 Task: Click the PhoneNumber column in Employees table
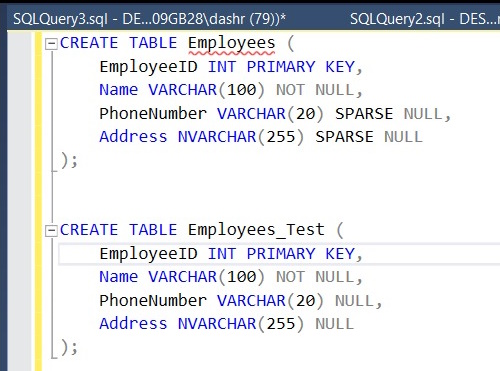click(x=153, y=114)
